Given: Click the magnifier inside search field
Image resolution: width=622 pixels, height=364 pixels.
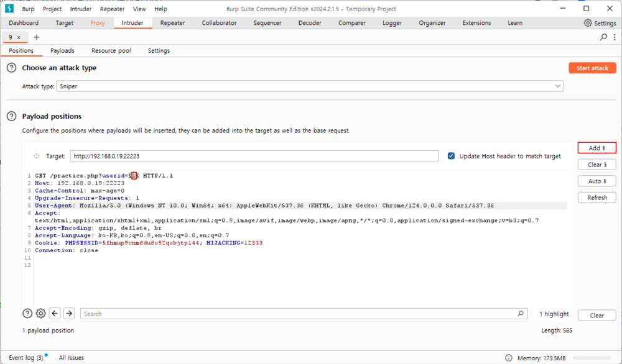Looking at the screenshot, I should (x=521, y=314).
